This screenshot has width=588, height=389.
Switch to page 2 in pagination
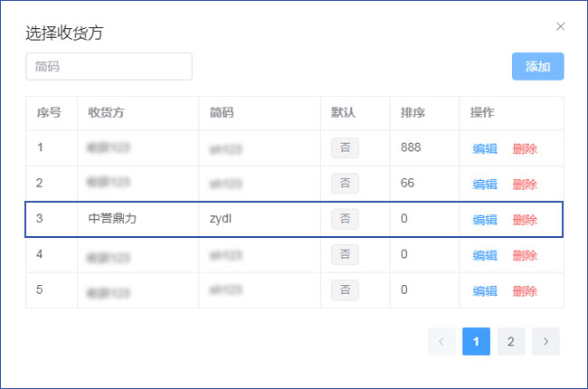tap(511, 341)
